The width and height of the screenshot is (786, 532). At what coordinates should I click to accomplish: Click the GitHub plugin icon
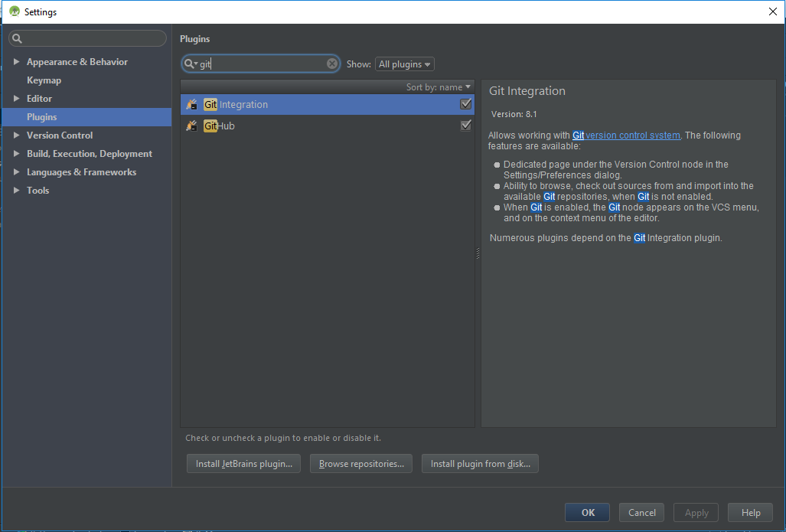pos(192,126)
